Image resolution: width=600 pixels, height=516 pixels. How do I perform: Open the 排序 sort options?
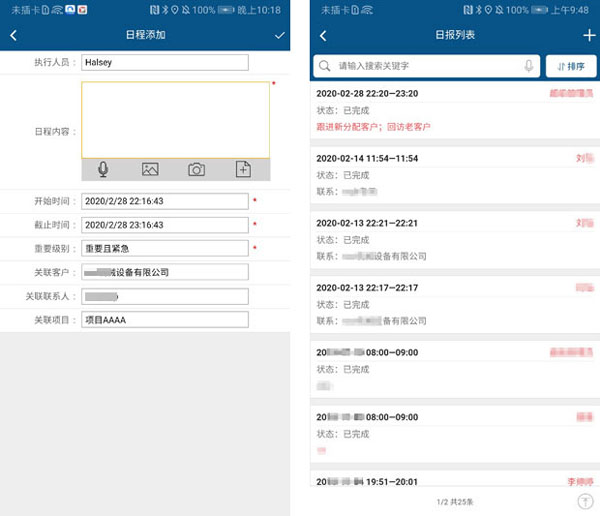(571, 66)
